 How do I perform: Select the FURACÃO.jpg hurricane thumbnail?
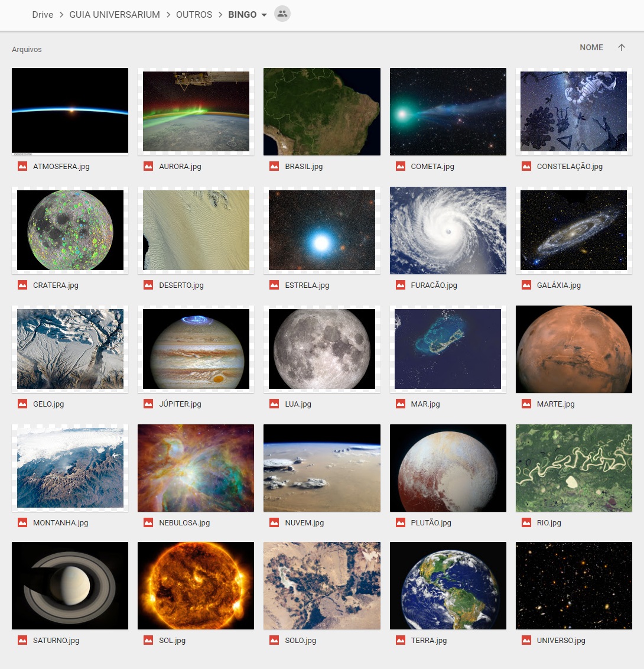coord(448,230)
